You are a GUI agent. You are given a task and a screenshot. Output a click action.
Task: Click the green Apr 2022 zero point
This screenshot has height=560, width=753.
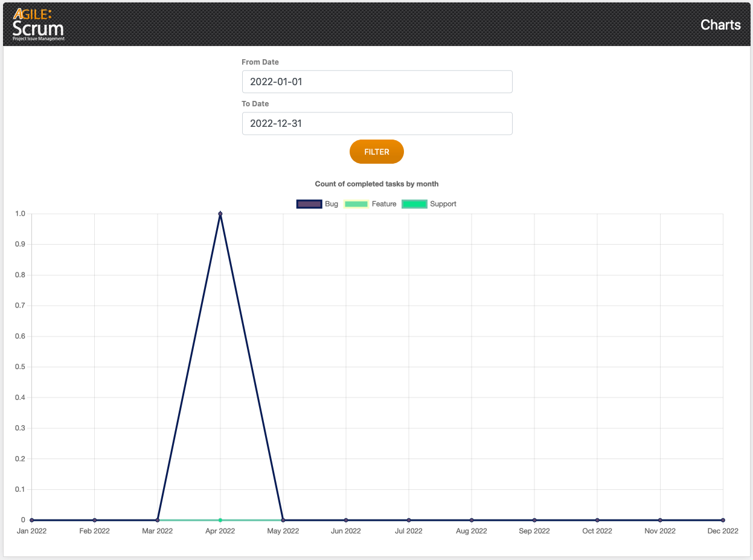[x=220, y=520]
